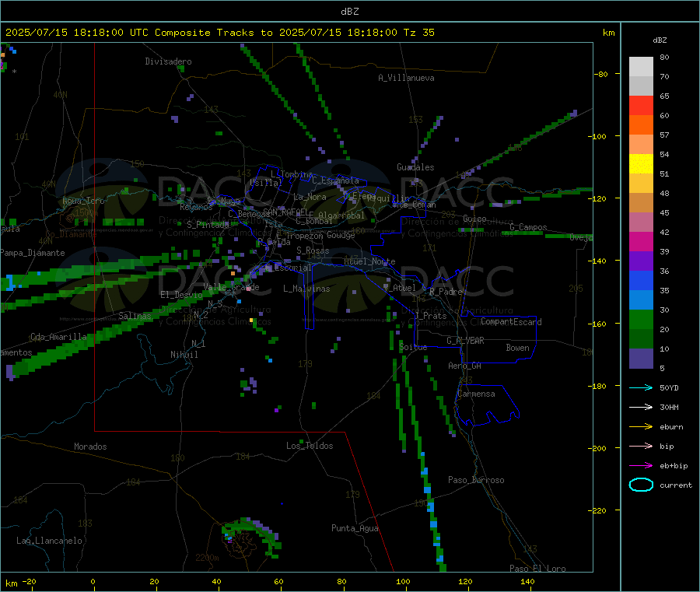Click the Soitue map label
This screenshot has width=700, height=592.
pyautogui.click(x=413, y=347)
